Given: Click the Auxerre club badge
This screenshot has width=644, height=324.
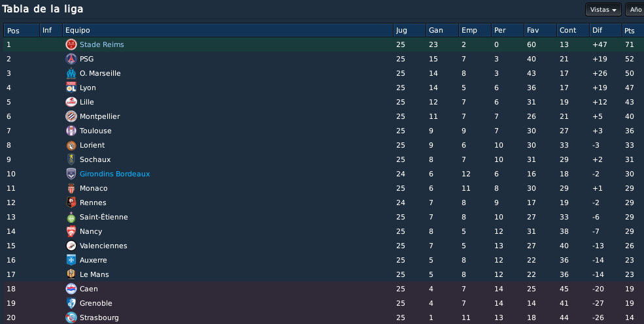Looking at the screenshot, I should [71, 260].
